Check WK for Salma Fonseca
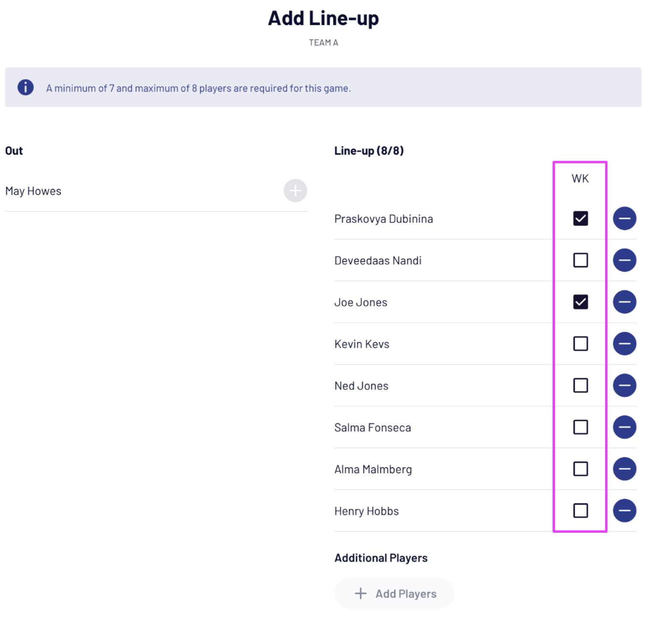This screenshot has width=672, height=617. tap(581, 427)
